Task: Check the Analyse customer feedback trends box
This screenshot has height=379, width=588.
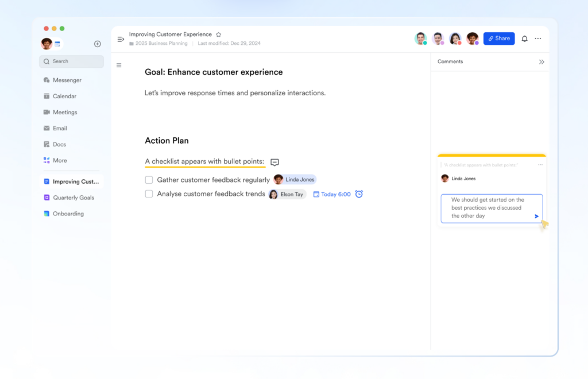Action: tap(149, 194)
